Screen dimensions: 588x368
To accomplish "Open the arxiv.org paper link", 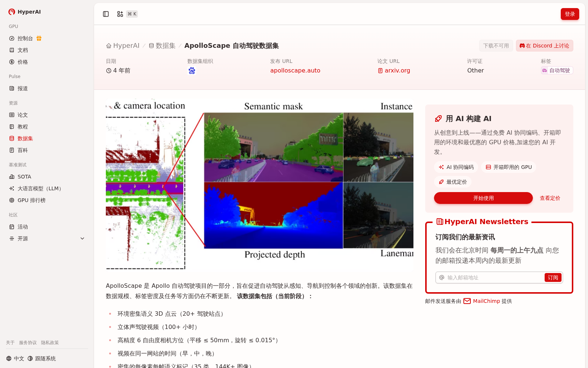I will tap(394, 70).
